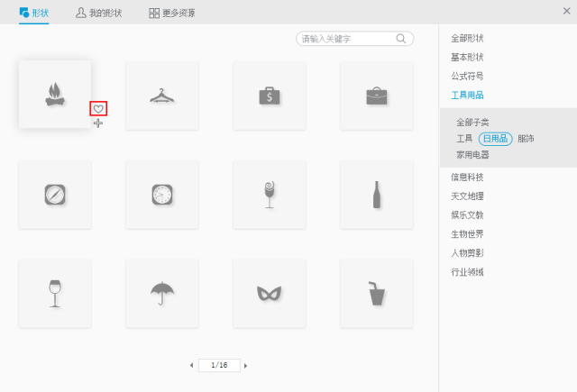Select the 工具 subcategory
The width and height of the screenshot is (577, 392).
pos(464,139)
